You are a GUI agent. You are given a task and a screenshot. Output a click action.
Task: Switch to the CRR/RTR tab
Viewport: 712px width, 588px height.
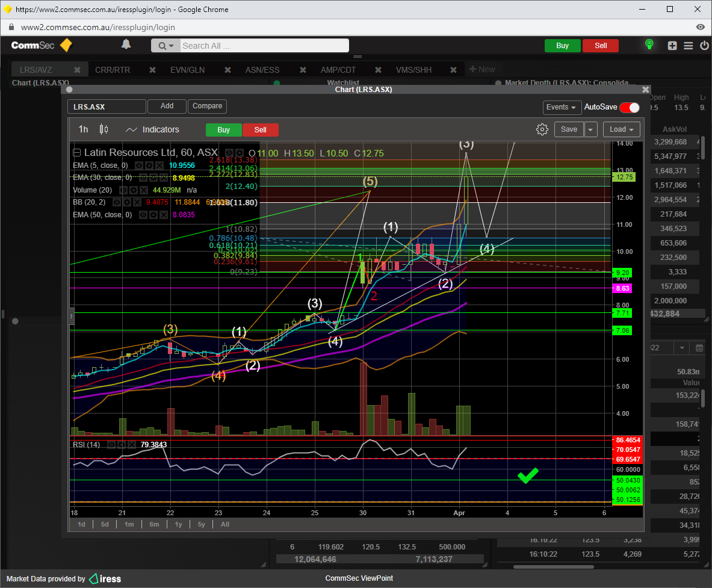coord(113,70)
